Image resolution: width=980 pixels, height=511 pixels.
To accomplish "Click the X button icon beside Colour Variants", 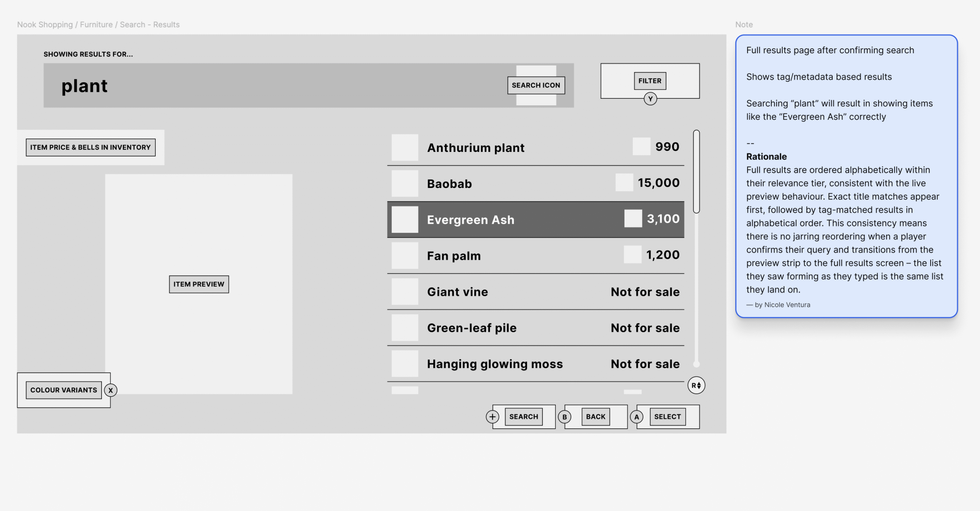I will click(x=111, y=390).
